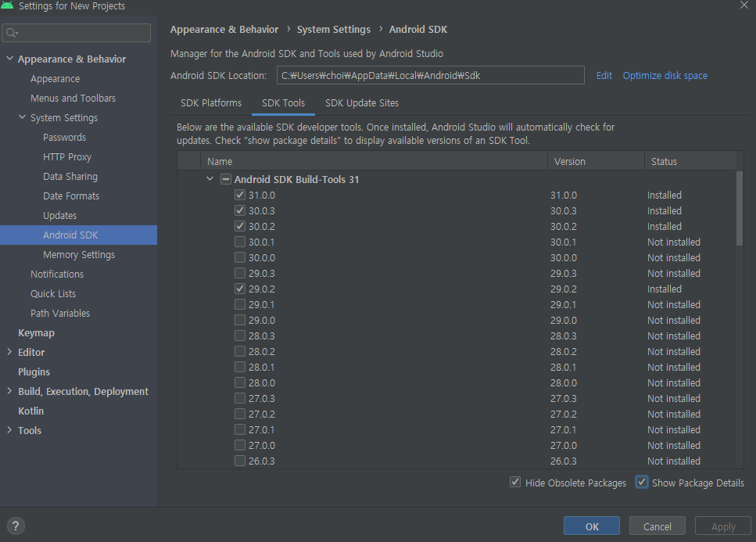This screenshot has height=542, width=756.
Task: Click the 29.0.1 row's 'Not installed' status
Action: [674, 304]
